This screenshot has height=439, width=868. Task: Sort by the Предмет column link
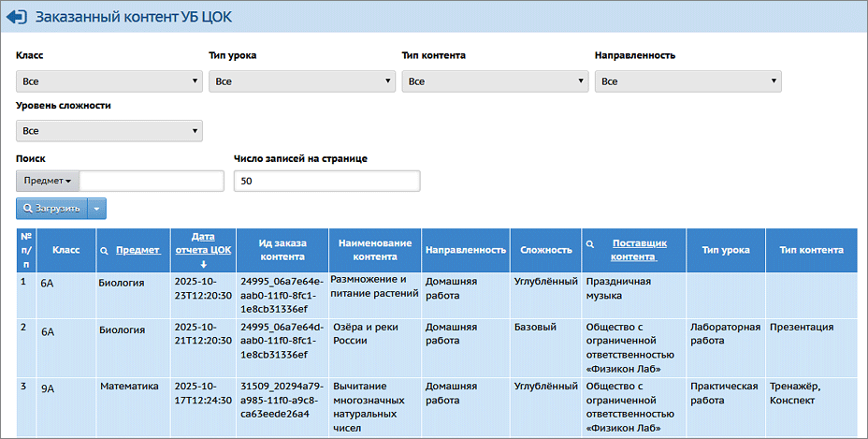(138, 251)
